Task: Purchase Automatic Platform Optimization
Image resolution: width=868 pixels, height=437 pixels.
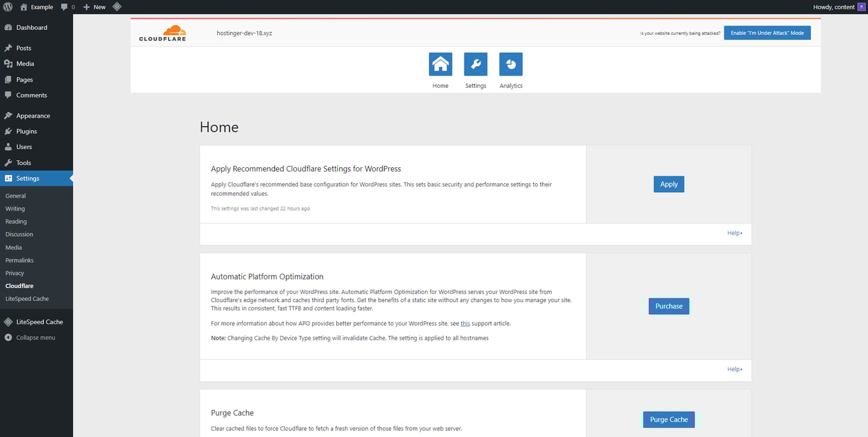Action: coord(668,306)
